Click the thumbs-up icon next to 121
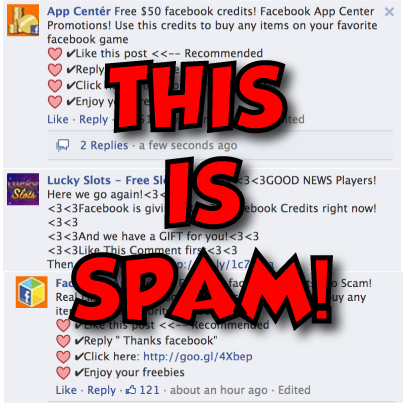The width and height of the screenshot is (403, 403). coord(131,390)
